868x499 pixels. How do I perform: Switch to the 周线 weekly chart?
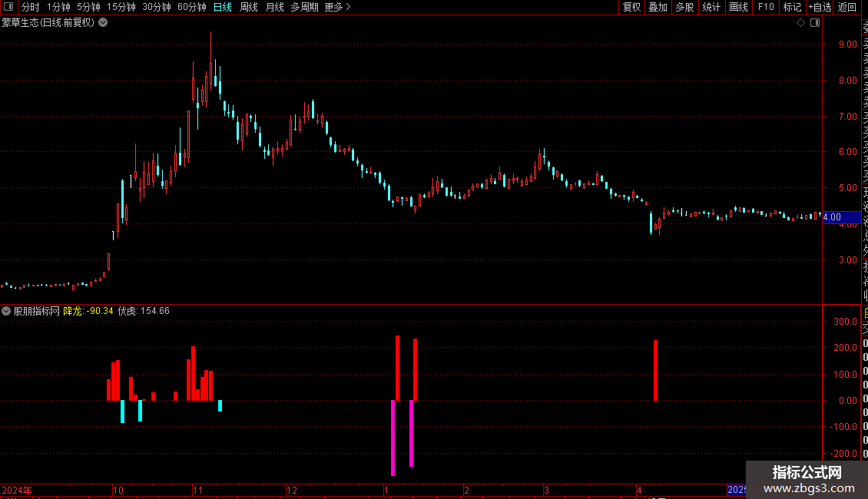249,7
